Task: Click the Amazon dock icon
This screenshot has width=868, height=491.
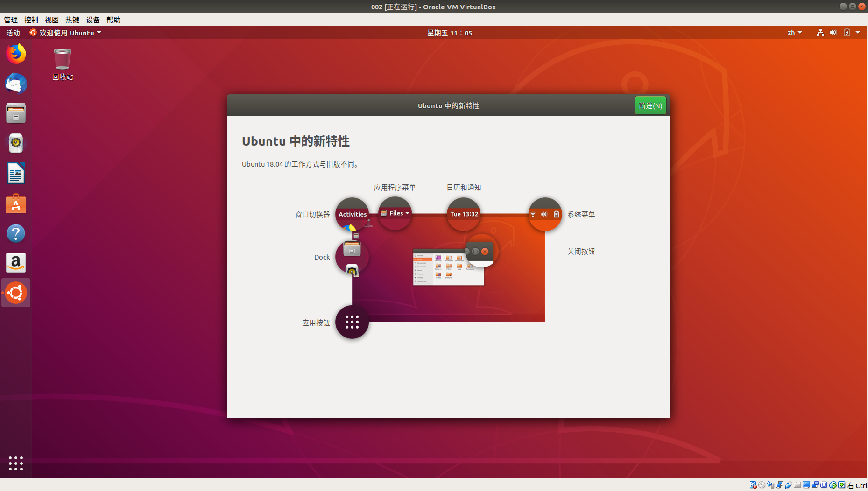Action: tap(16, 263)
